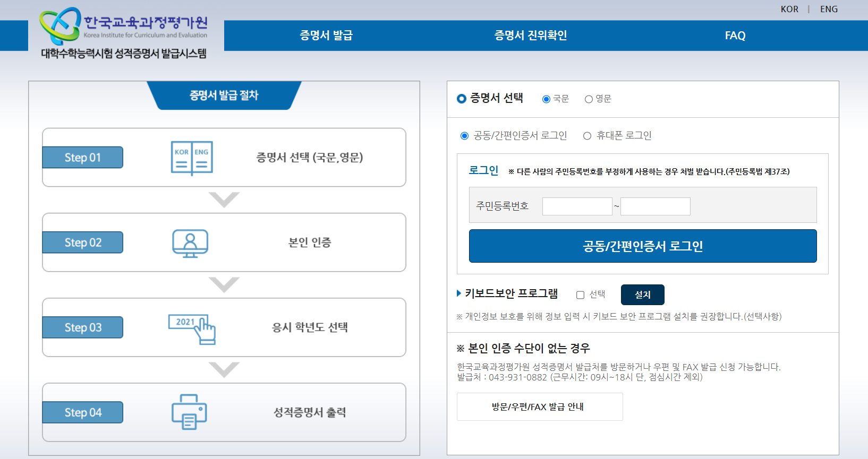Click the user monitor icon in Step 02
Image resolution: width=868 pixels, height=459 pixels.
(x=190, y=244)
